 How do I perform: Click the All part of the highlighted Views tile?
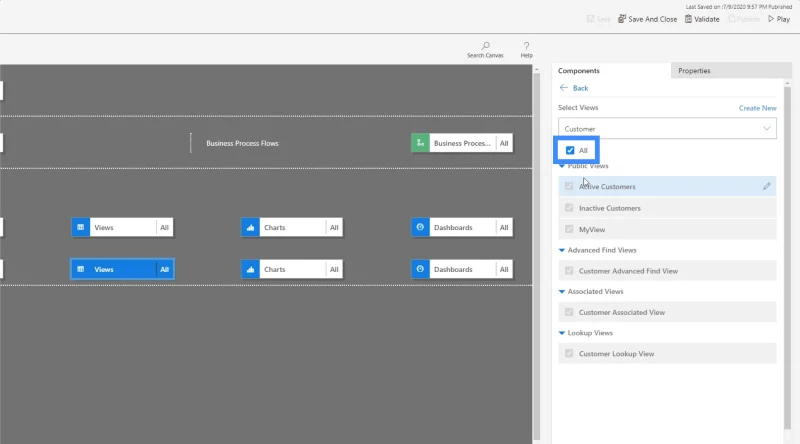pyautogui.click(x=164, y=269)
